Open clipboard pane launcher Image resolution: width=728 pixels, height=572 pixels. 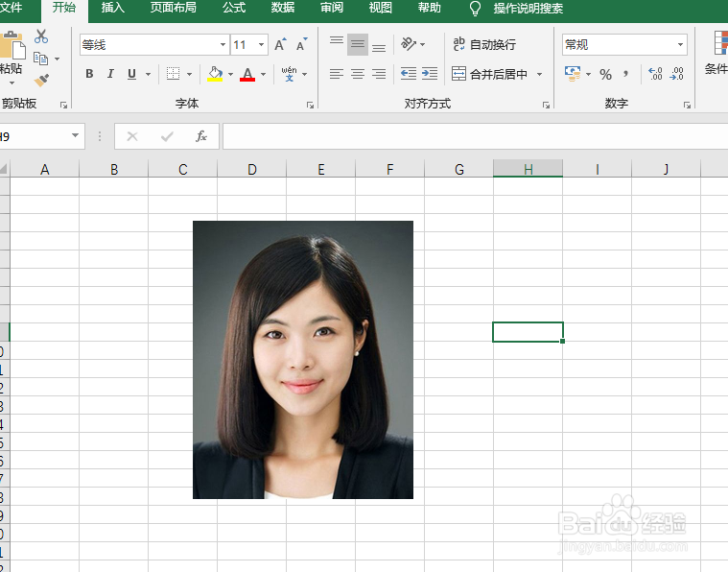[x=63, y=105]
